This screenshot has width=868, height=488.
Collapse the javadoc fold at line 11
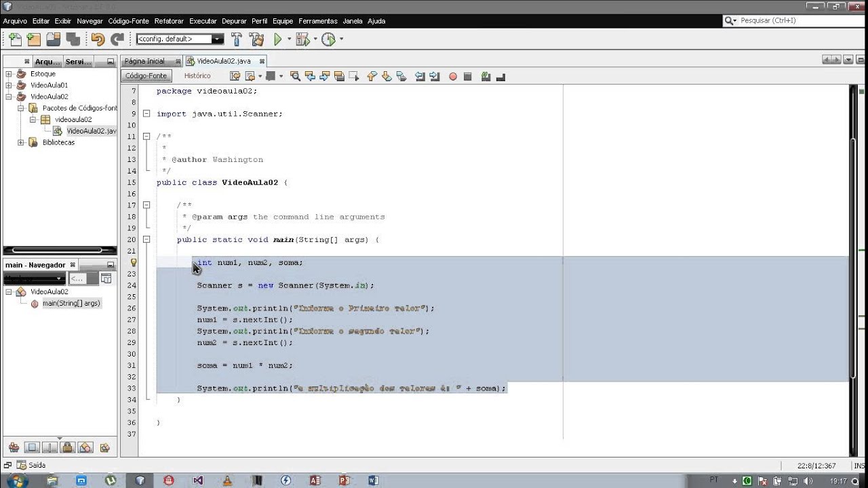146,136
